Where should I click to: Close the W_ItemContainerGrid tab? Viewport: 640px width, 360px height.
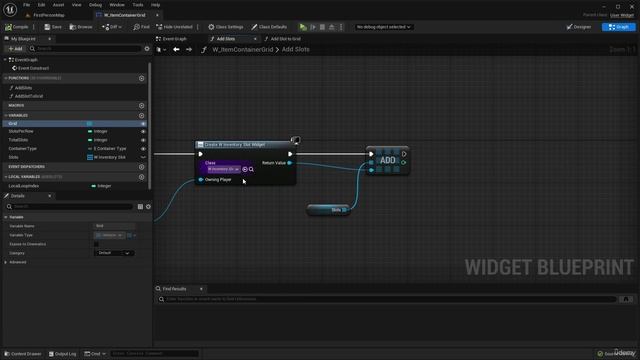coord(157,15)
